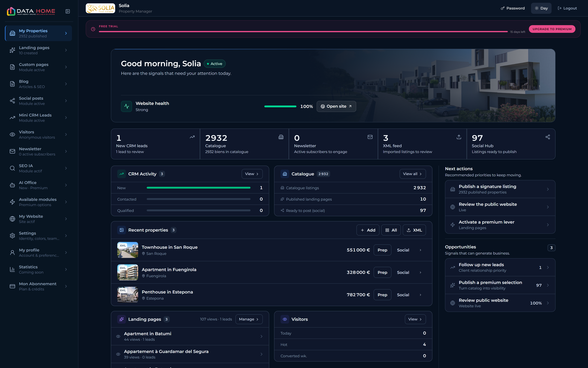The width and height of the screenshot is (588, 368).
Task: Click the Available modules lightning icon
Action: click(x=12, y=202)
